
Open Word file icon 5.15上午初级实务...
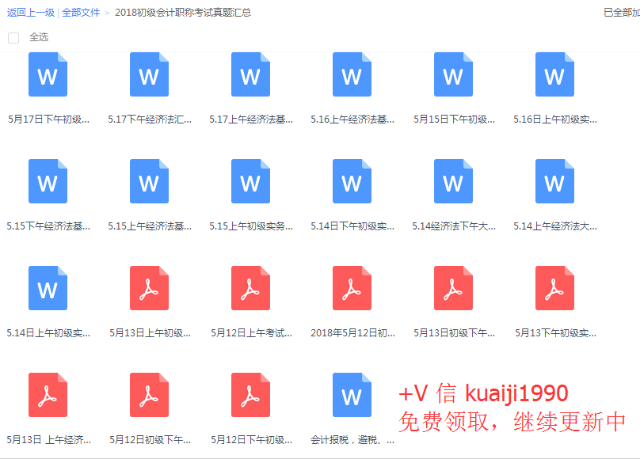tap(251, 182)
